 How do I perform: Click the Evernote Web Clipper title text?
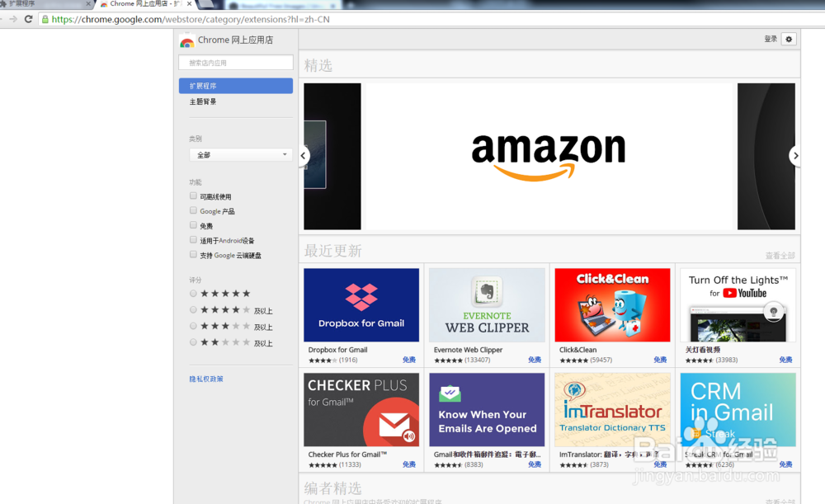(469, 350)
